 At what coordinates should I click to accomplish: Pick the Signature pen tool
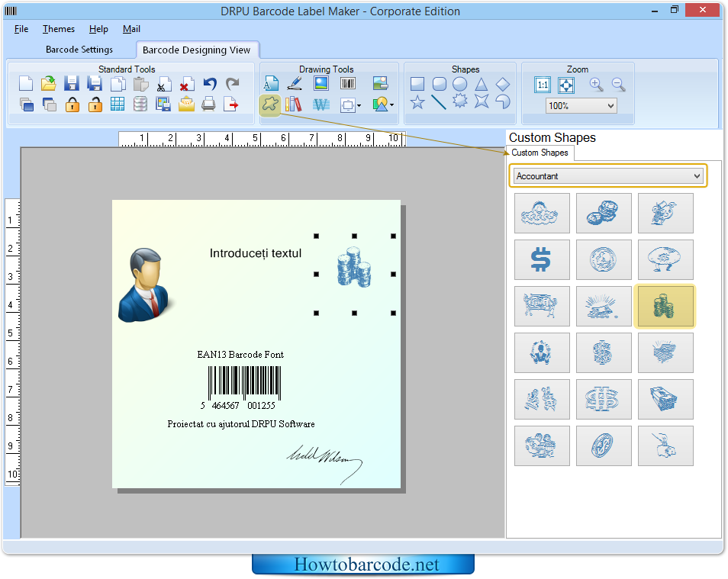(x=295, y=84)
